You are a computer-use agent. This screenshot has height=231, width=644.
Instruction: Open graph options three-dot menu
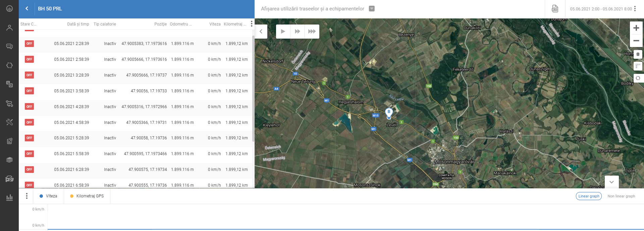click(27, 196)
